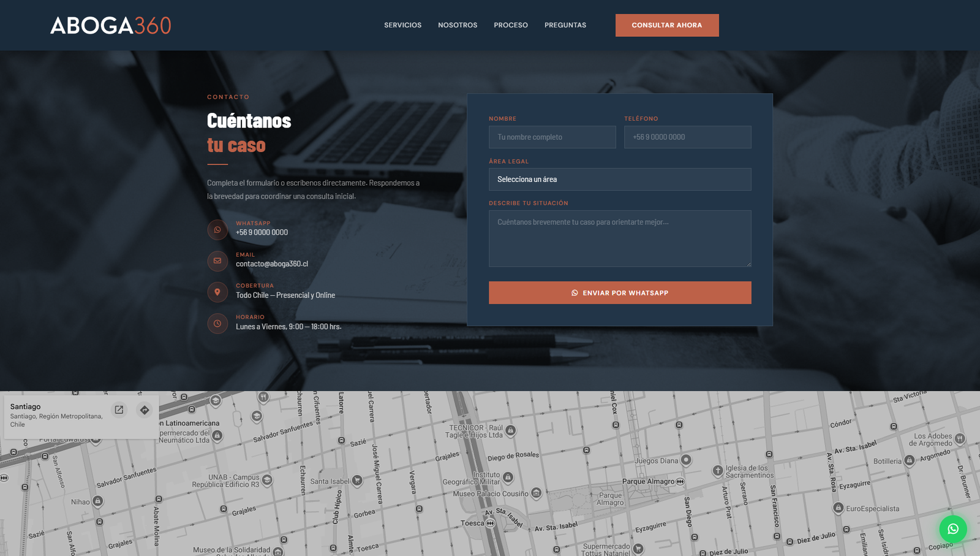The width and height of the screenshot is (980, 556).
Task: Click the contacto@aboga360.cl email link
Action: click(x=272, y=264)
